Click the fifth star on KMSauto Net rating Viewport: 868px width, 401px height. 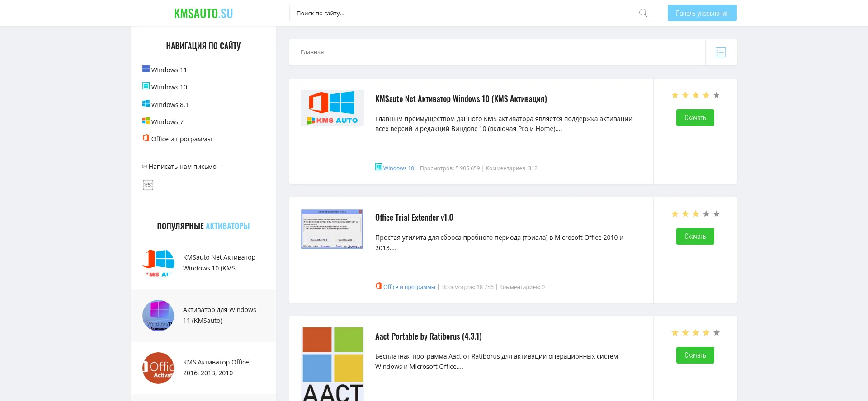pyautogui.click(x=717, y=95)
